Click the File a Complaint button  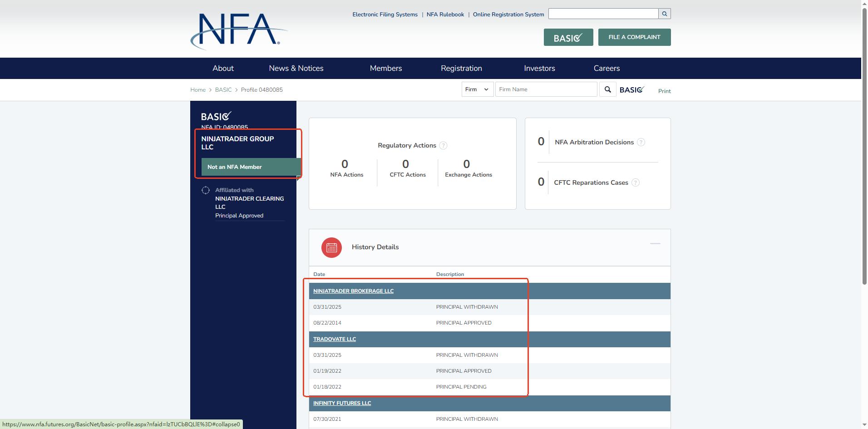coord(634,37)
